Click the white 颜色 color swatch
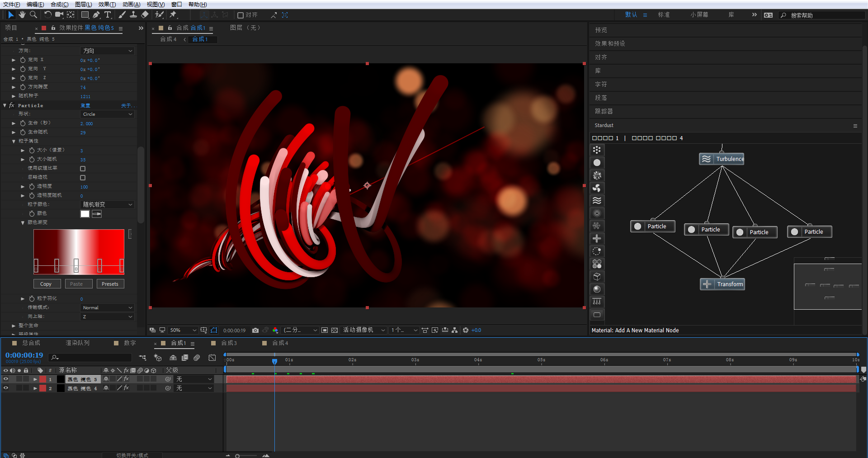 pyautogui.click(x=85, y=214)
